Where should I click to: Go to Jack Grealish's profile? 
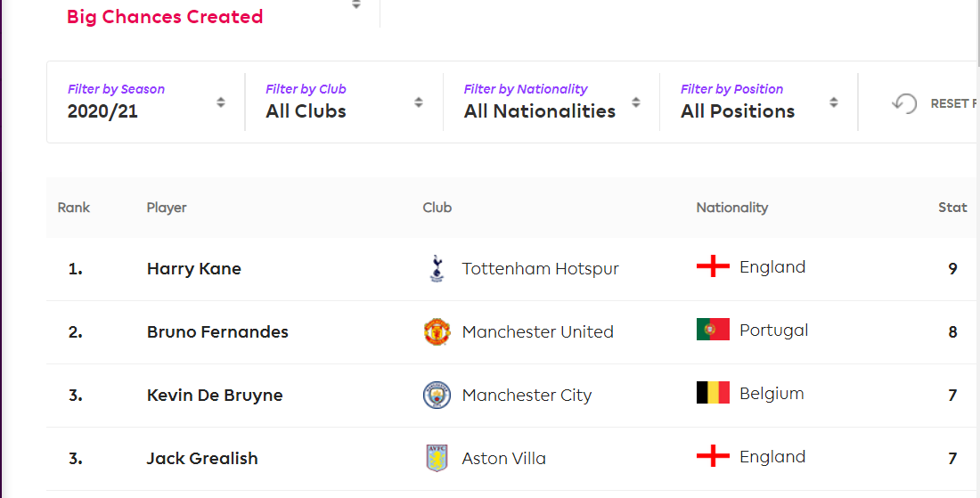(202, 459)
